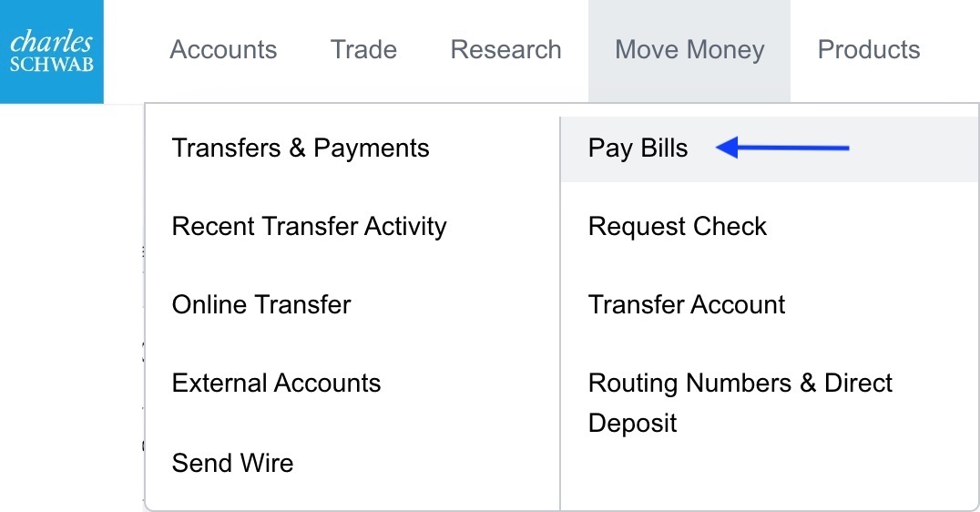View Recent Transfer Activity
This screenshot has height=512, width=980.
[309, 226]
